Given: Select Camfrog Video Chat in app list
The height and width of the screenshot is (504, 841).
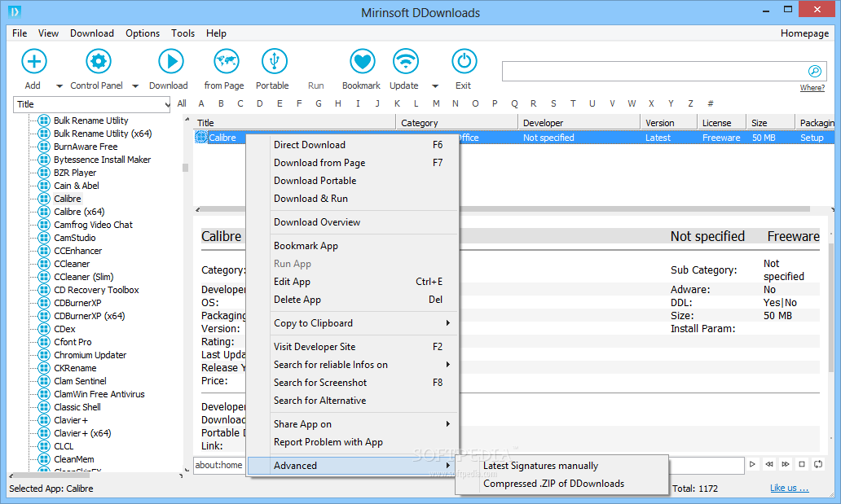Looking at the screenshot, I should pyautogui.click(x=93, y=225).
